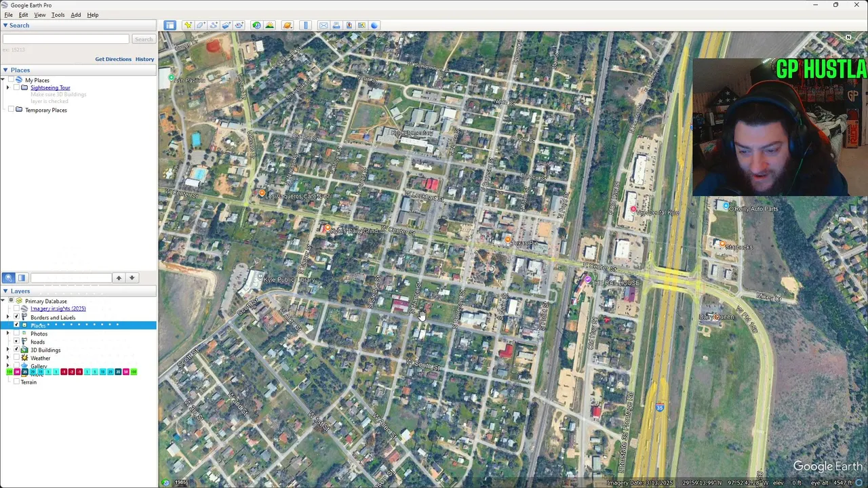This screenshot has height=488, width=868.
Task: Move selected place up with arrow button
Action: point(118,278)
